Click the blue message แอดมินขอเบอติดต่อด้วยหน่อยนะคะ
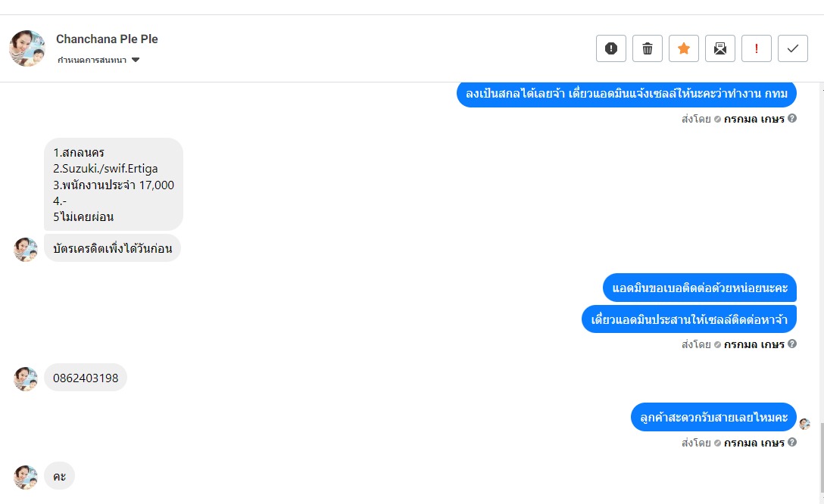This screenshot has width=824, height=504. tap(700, 288)
